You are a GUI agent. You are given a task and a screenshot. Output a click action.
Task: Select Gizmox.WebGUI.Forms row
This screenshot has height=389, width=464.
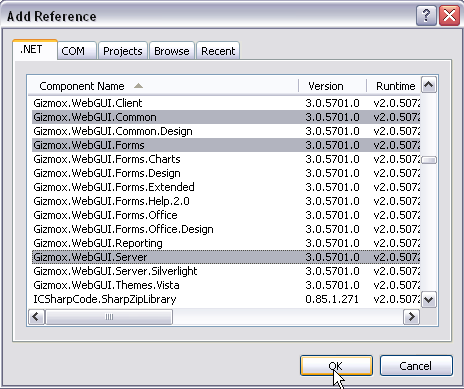click(x=226, y=145)
